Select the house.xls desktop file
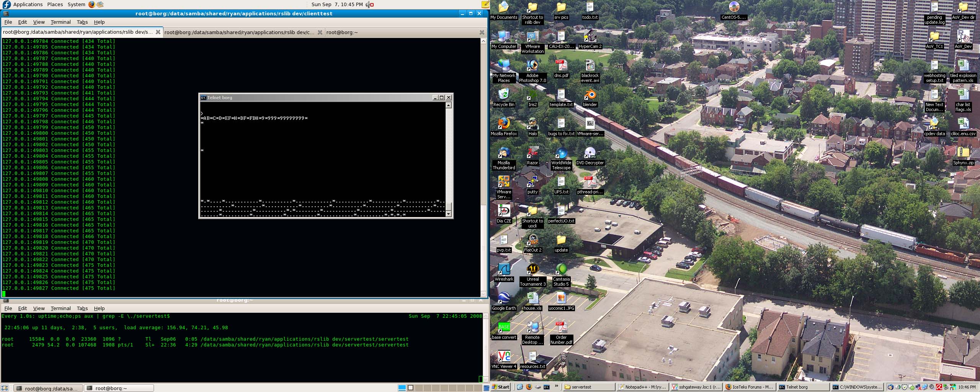 click(x=532, y=301)
